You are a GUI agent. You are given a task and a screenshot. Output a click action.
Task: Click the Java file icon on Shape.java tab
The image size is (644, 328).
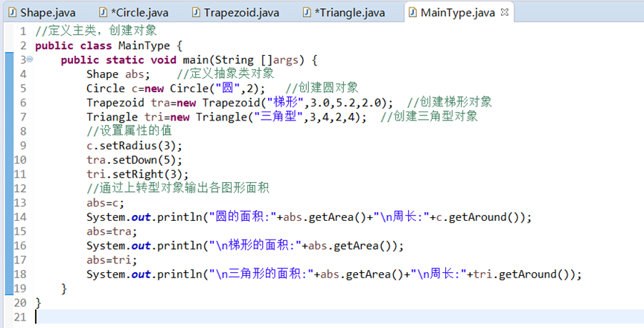[x=13, y=13]
